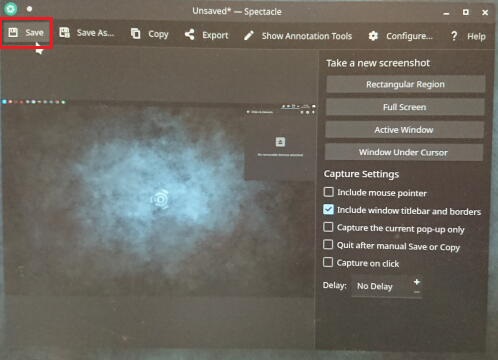Screen dimensions: 498x360
Task: Click the Spectacle app icon in titlebar
Action: [x=11, y=9]
